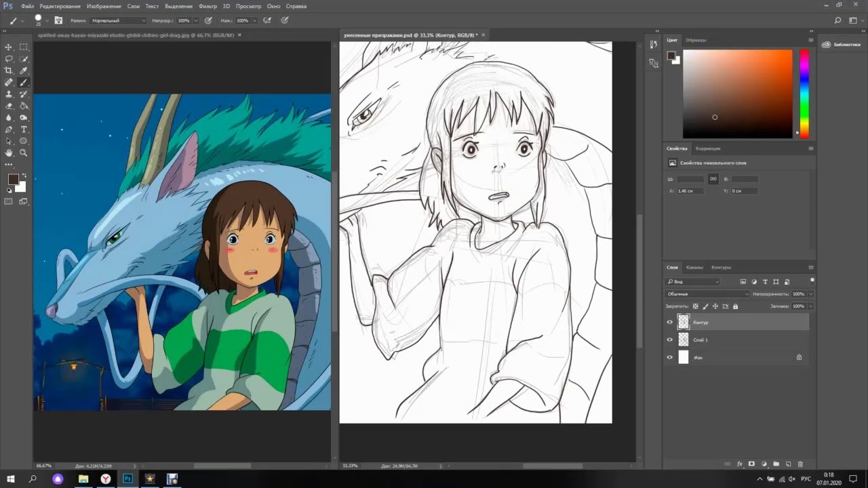The image size is (868, 488).
Task: Change the screen mode
Action: 24,201
